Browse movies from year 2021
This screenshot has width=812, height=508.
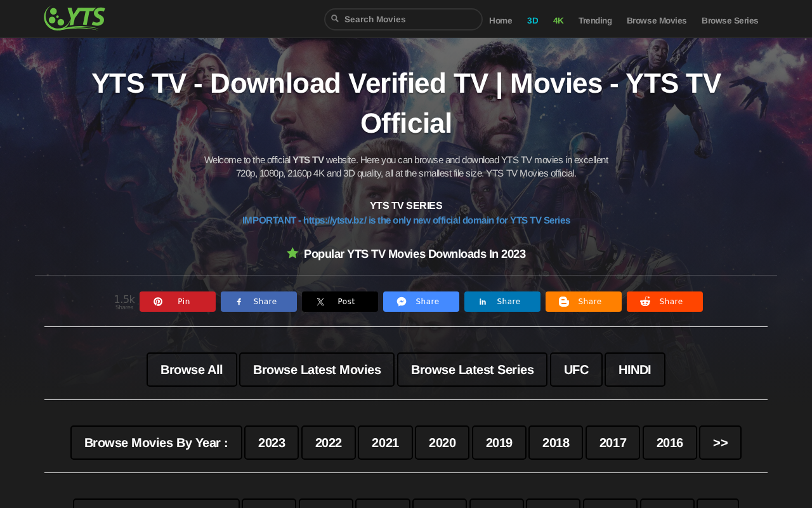click(385, 443)
